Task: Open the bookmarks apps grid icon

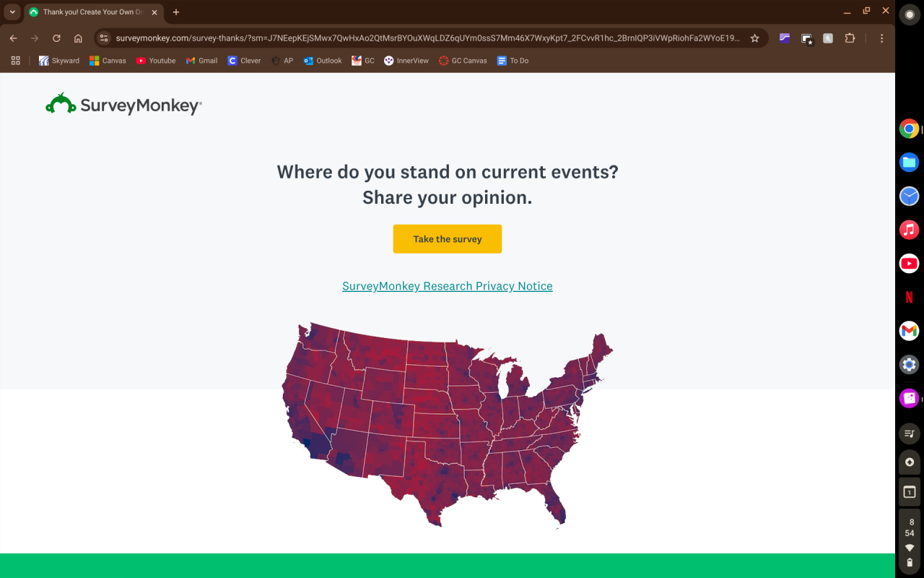Action: pos(16,61)
